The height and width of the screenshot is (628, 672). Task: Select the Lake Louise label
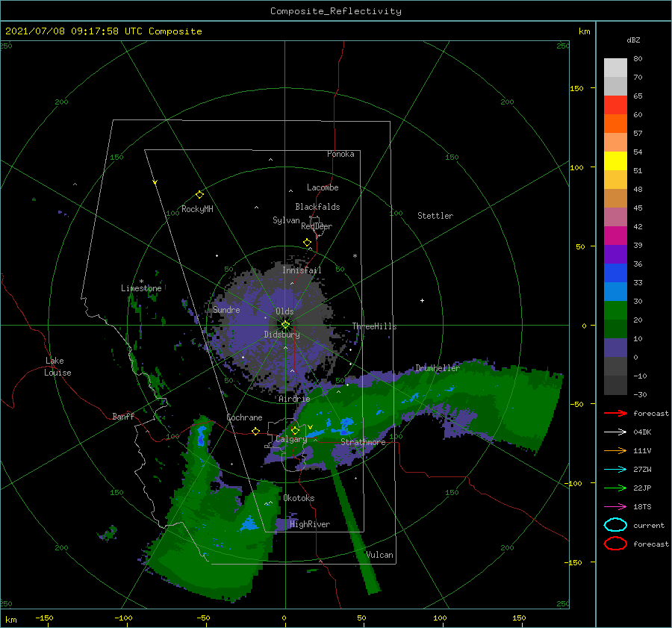coord(57,367)
